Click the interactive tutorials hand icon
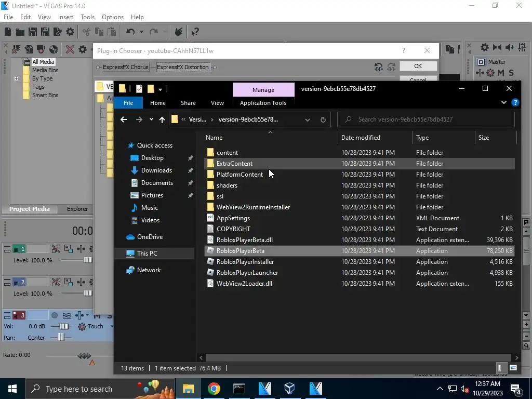This screenshot has height=399, width=532. tap(179, 32)
